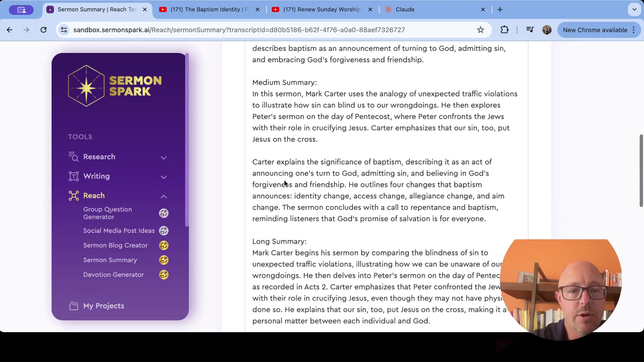Close the Claude tab
Image resolution: width=644 pixels, height=362 pixels.
pyautogui.click(x=483, y=9)
